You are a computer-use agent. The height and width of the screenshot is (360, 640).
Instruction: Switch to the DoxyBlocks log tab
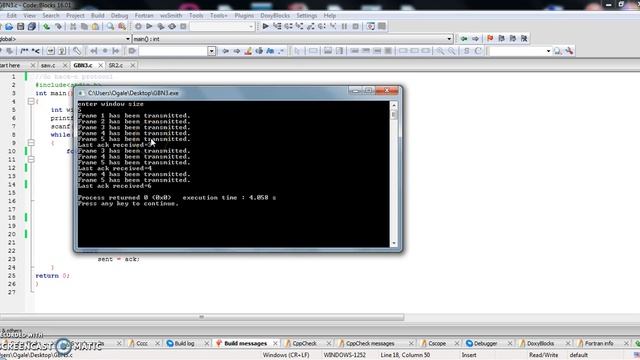coord(540,344)
